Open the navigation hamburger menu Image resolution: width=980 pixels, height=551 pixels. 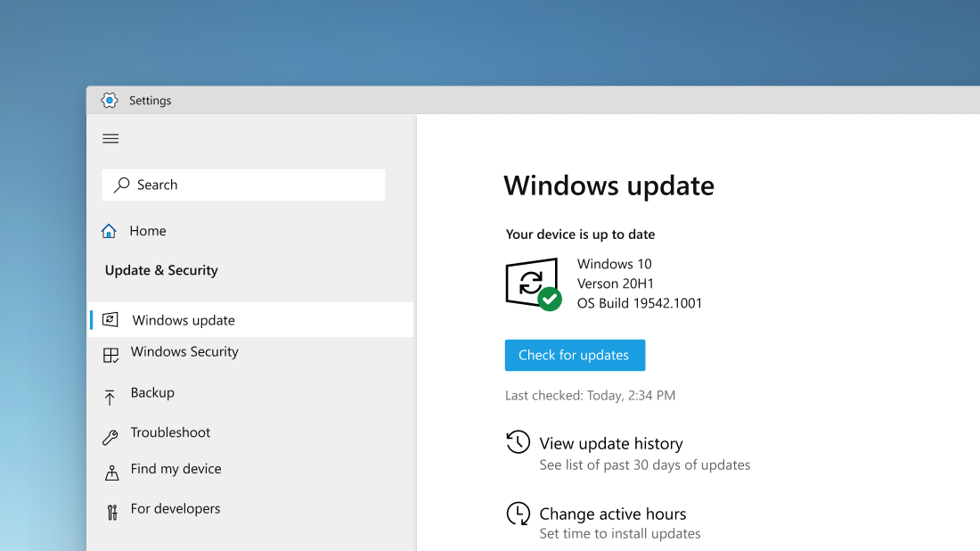(x=110, y=139)
